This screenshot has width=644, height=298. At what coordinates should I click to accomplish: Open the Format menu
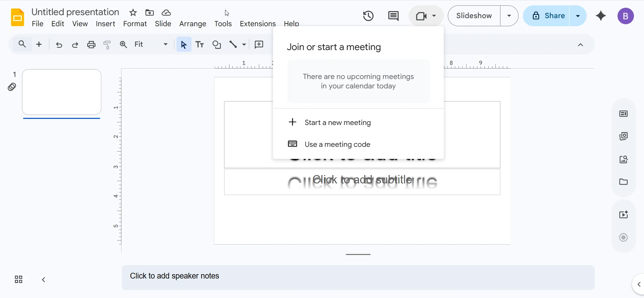[x=135, y=24]
